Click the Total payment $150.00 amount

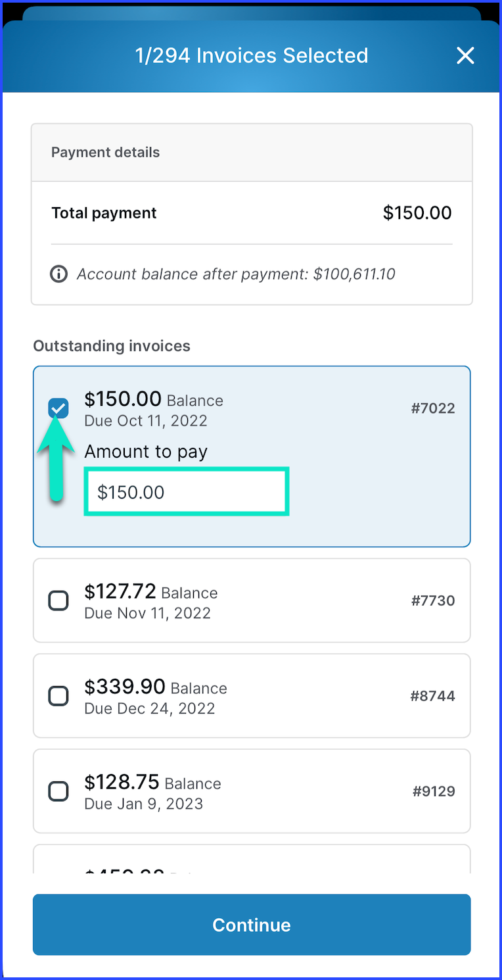[417, 213]
